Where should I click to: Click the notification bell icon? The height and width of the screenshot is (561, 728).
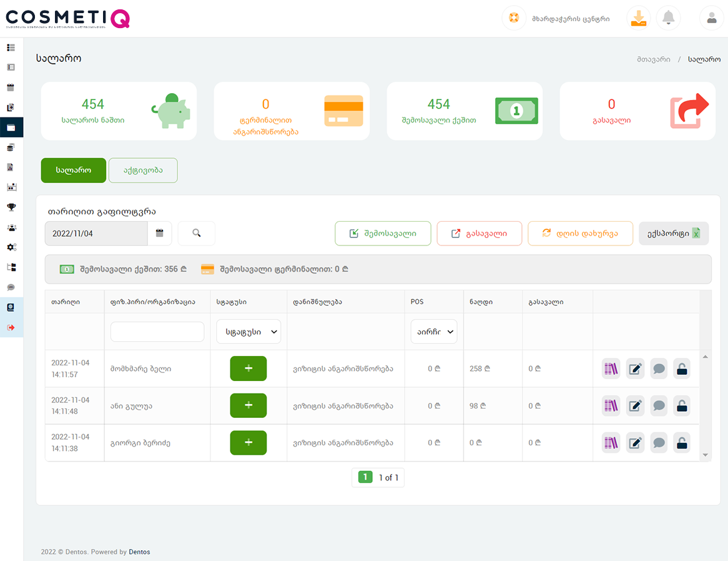coord(669,18)
